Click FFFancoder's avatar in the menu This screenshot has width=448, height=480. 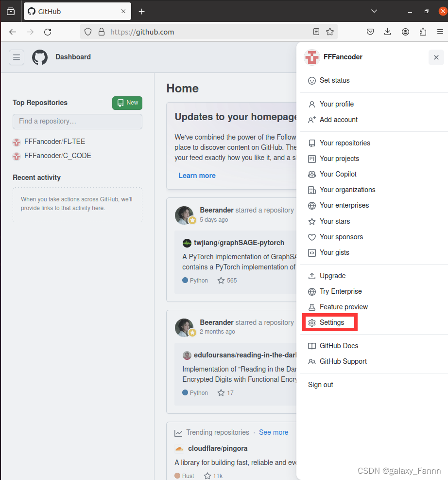point(311,57)
